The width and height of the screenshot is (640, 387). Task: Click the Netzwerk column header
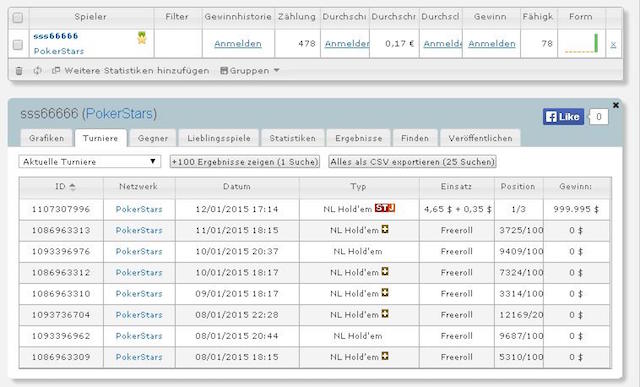pyautogui.click(x=139, y=187)
